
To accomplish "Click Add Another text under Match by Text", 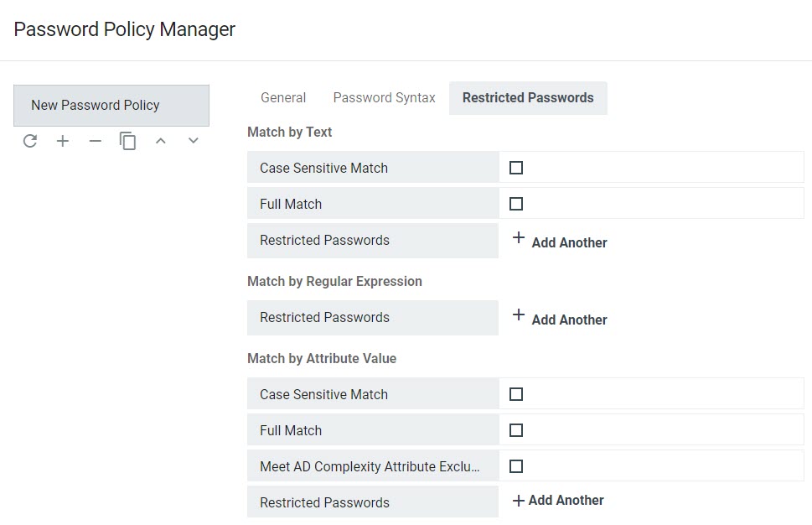I will point(569,243).
